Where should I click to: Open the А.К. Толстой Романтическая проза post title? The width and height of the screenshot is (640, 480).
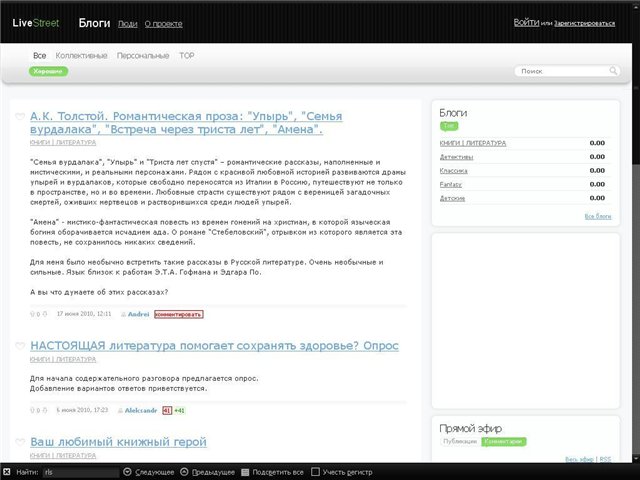(x=186, y=123)
